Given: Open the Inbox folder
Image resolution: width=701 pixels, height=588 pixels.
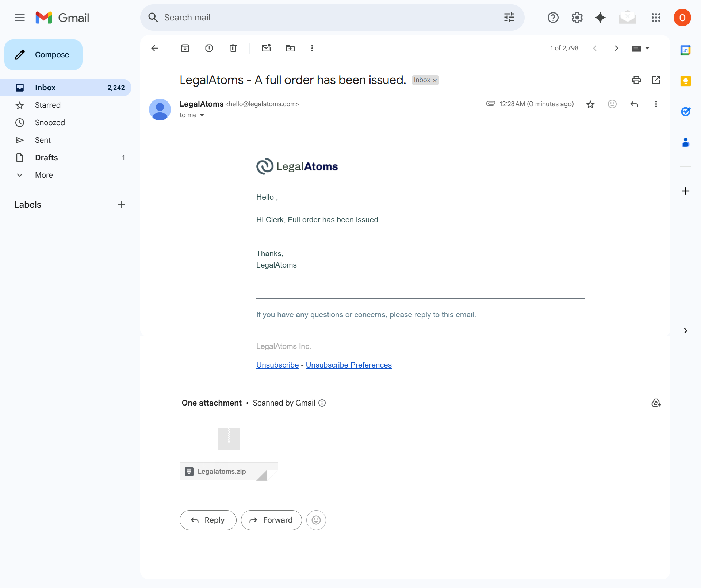Looking at the screenshot, I should pyautogui.click(x=66, y=88).
